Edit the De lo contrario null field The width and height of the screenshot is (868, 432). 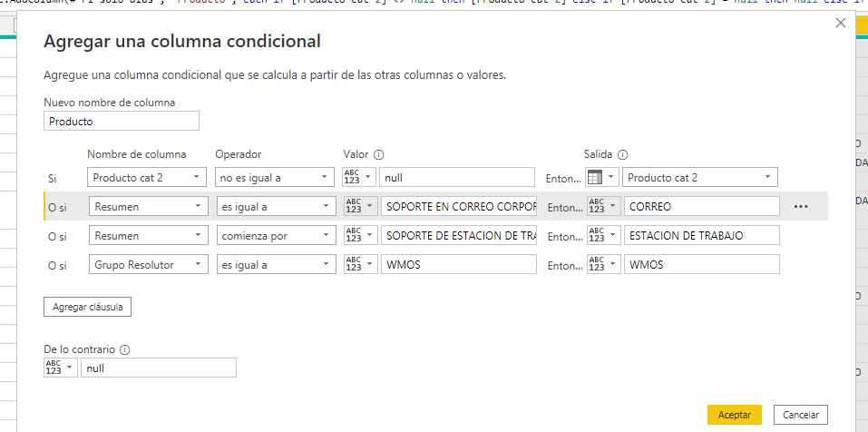[159, 368]
